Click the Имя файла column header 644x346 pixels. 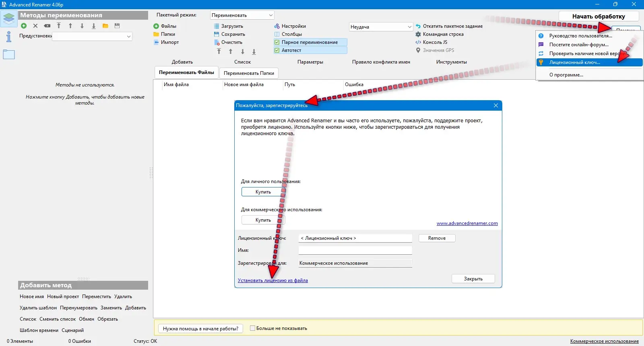176,84
